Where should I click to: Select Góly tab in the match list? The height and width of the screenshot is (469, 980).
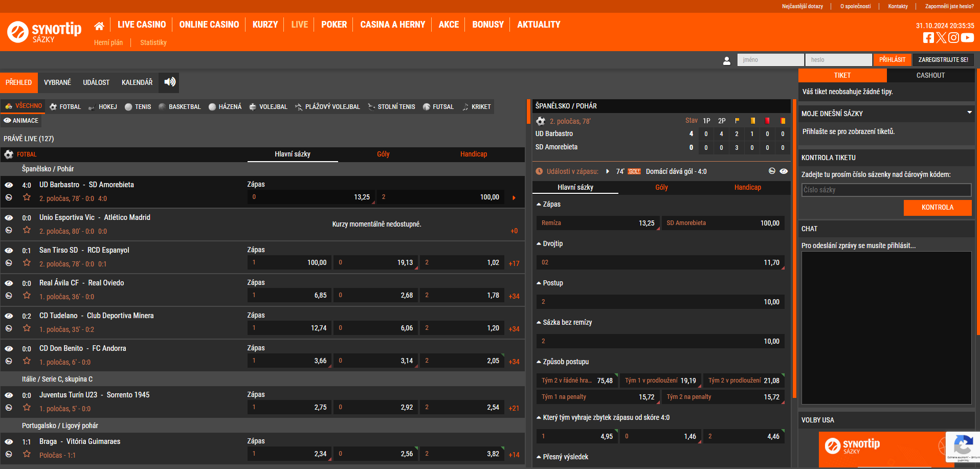383,154
